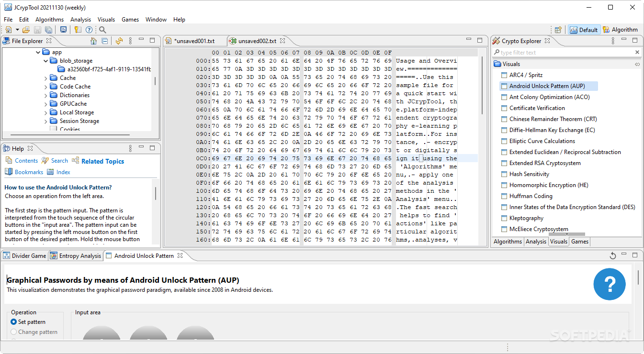This screenshot has width=644, height=354.
Task: Select ARC4 / Spritz in Crypto Explorer
Action: [526, 75]
